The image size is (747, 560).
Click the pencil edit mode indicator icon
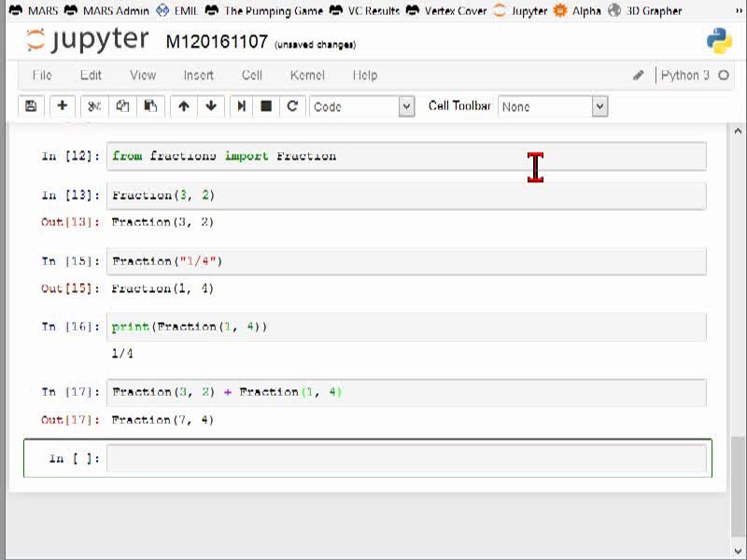639,76
